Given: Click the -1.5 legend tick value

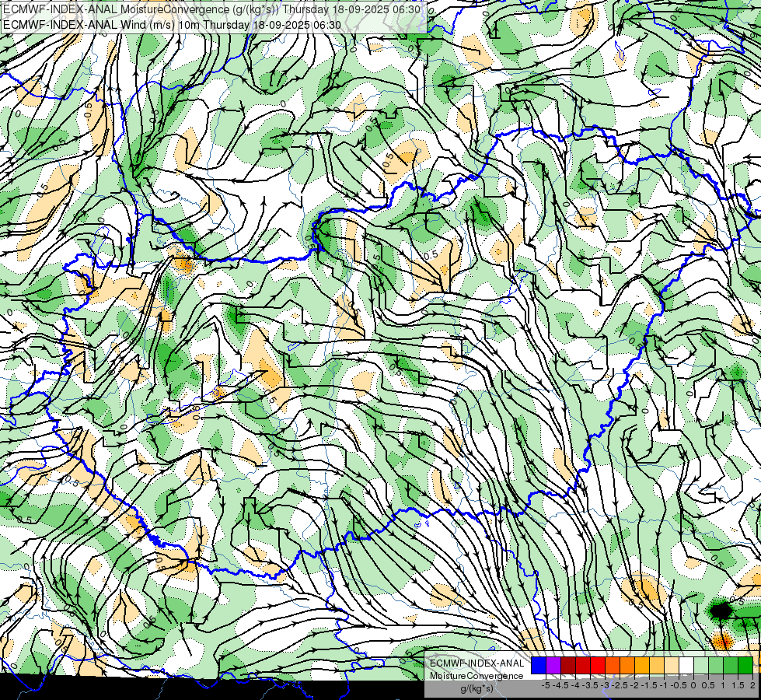Looking at the screenshot, I should (x=649, y=685).
